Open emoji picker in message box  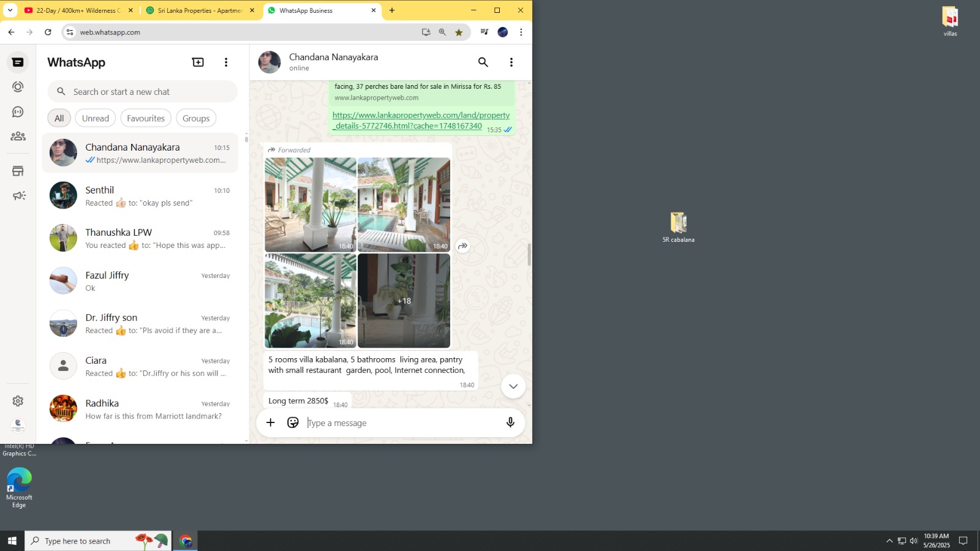(293, 423)
